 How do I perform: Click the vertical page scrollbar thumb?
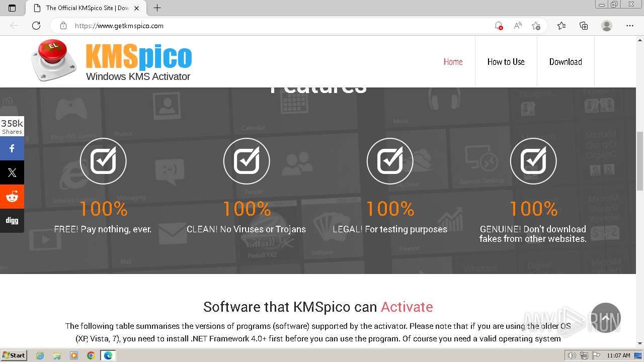coord(640,161)
